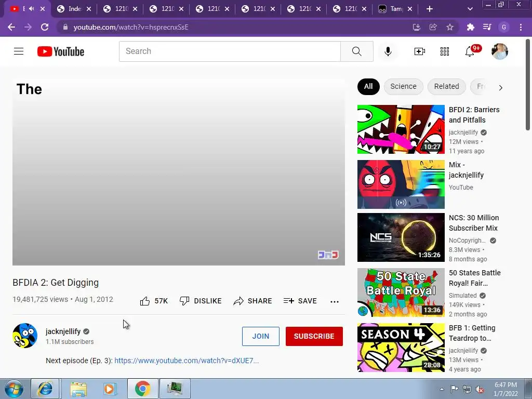
Task: Click the address bar URL
Action: point(131,27)
